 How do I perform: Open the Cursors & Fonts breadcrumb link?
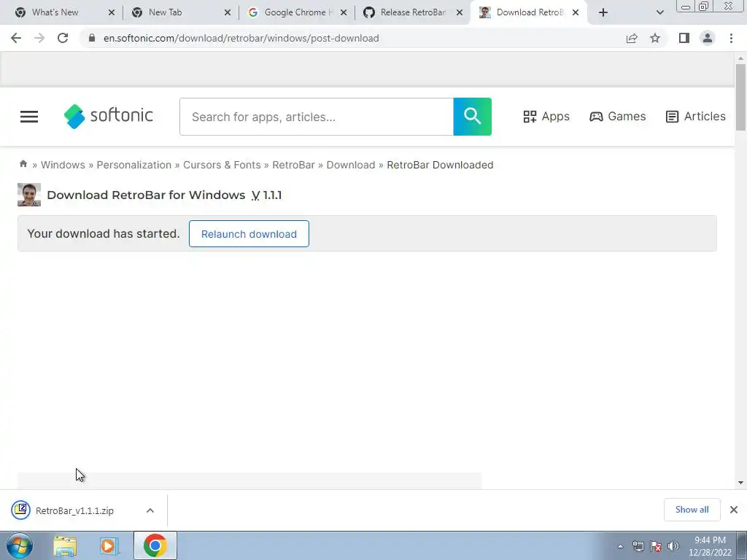pos(222,165)
